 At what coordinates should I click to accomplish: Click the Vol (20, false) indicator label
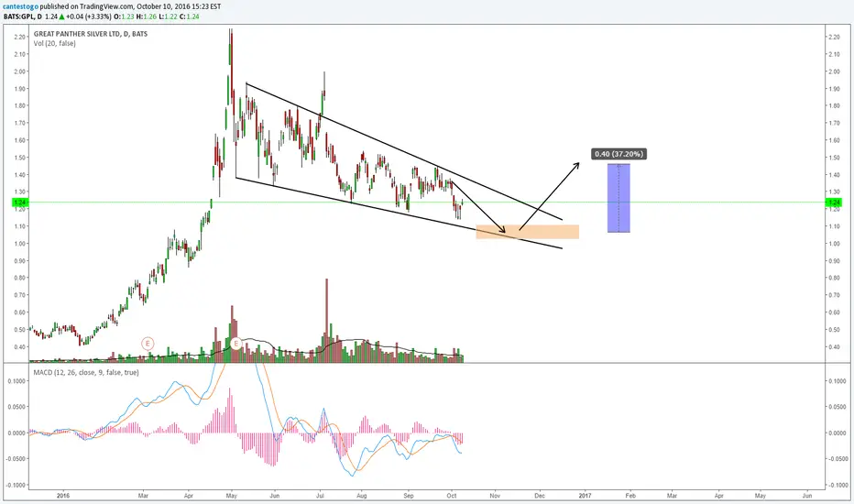(x=54, y=43)
